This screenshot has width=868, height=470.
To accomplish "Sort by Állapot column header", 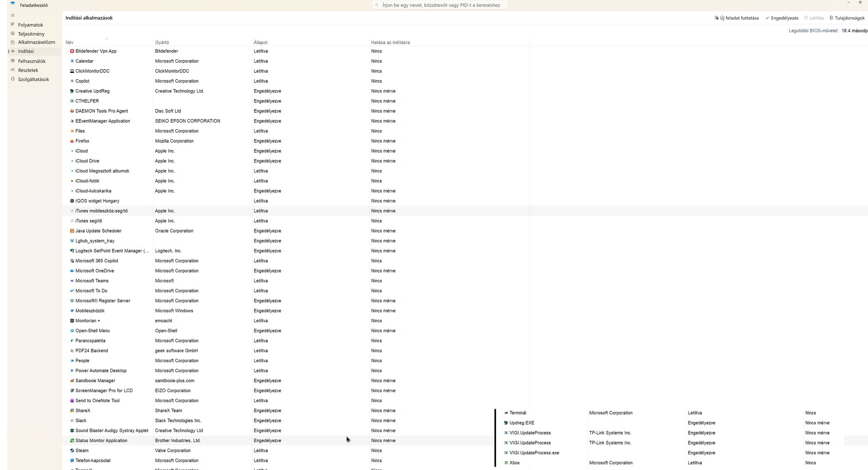I will [x=260, y=42].
